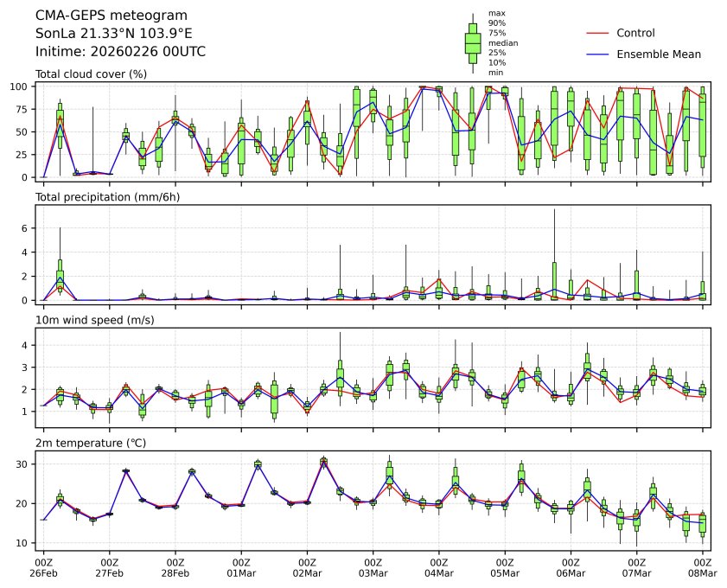Click the blue Ensemble Mean legend line

[598, 54]
